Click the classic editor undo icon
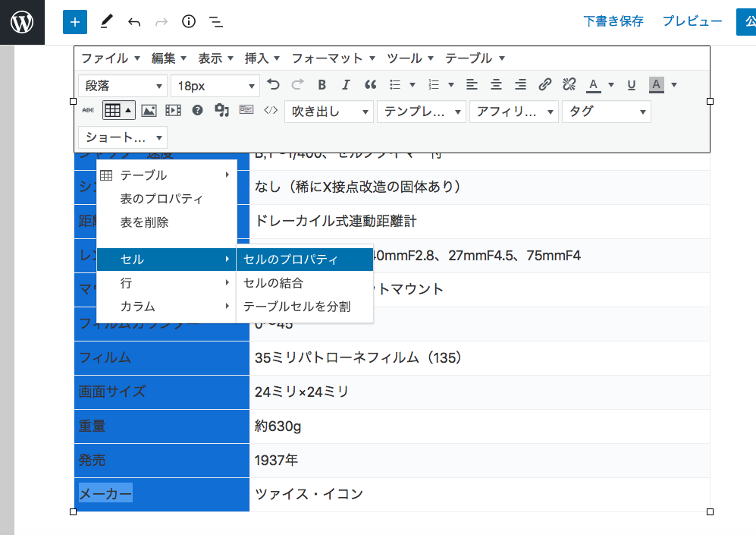The width and height of the screenshot is (756, 535). pyautogui.click(x=273, y=85)
